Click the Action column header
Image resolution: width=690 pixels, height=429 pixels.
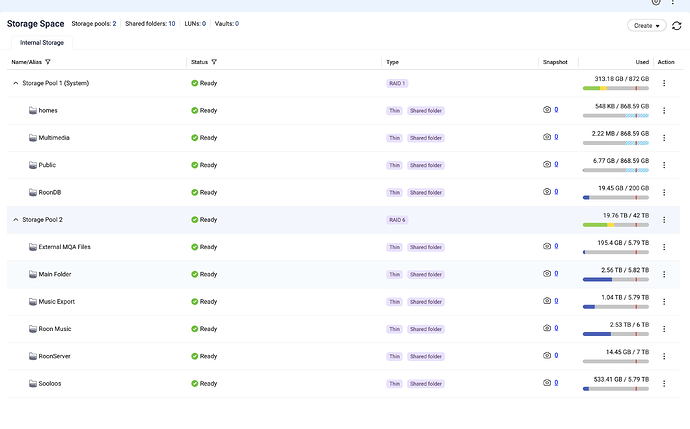coord(666,62)
